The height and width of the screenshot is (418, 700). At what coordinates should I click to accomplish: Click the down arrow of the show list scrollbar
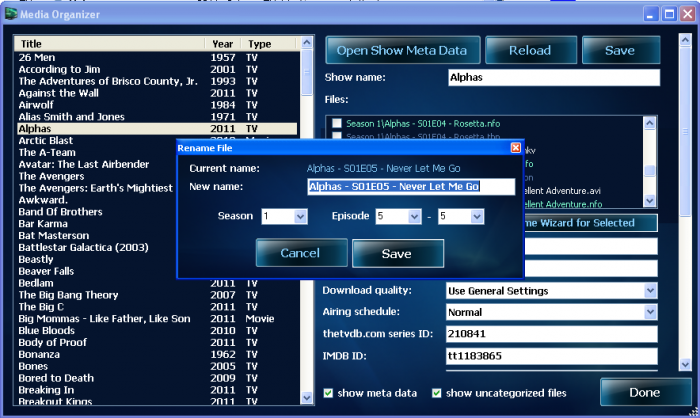307,397
